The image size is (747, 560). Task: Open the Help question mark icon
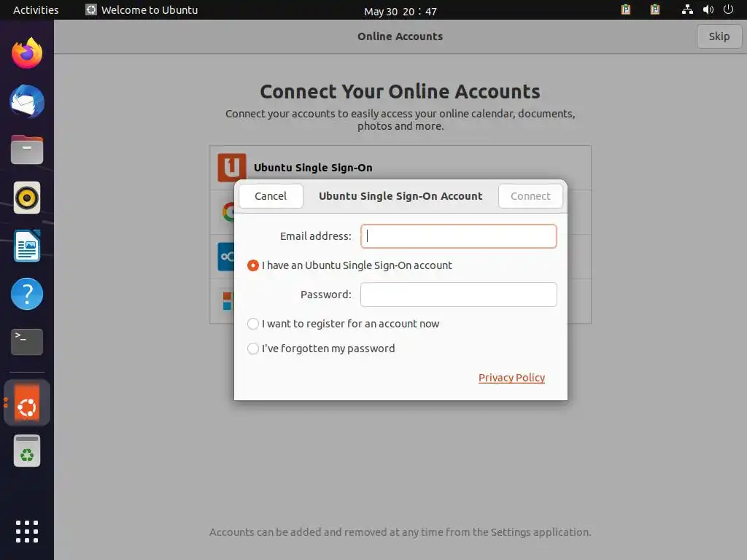tap(27, 294)
